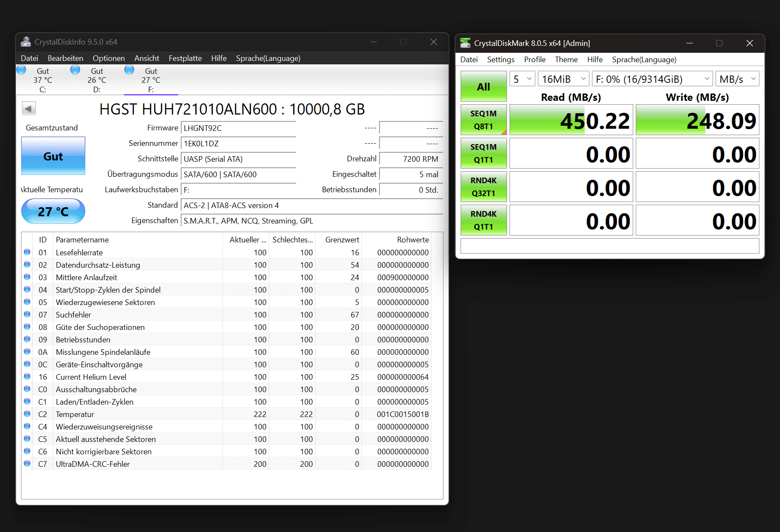
Task: Click the comment field below the benchmark results
Action: coord(610,246)
